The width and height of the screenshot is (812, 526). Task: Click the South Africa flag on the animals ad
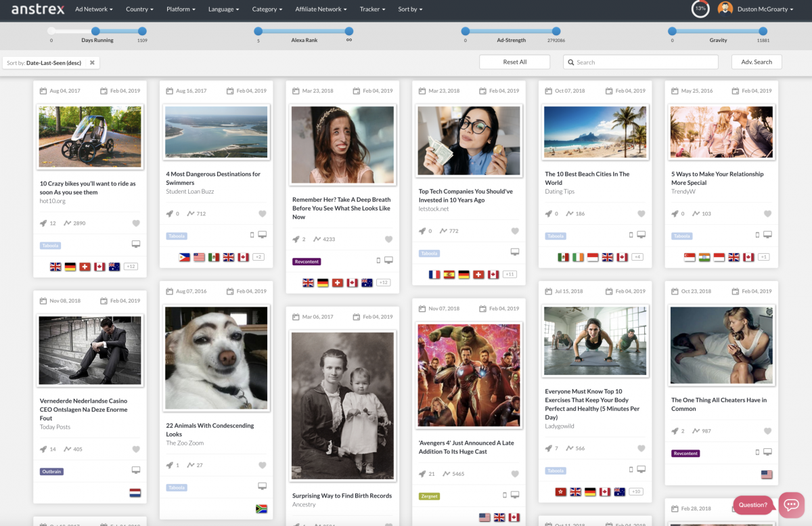(261, 508)
